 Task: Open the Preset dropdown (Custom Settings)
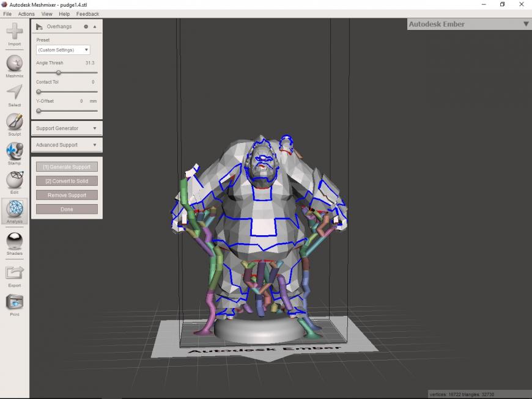pos(63,50)
